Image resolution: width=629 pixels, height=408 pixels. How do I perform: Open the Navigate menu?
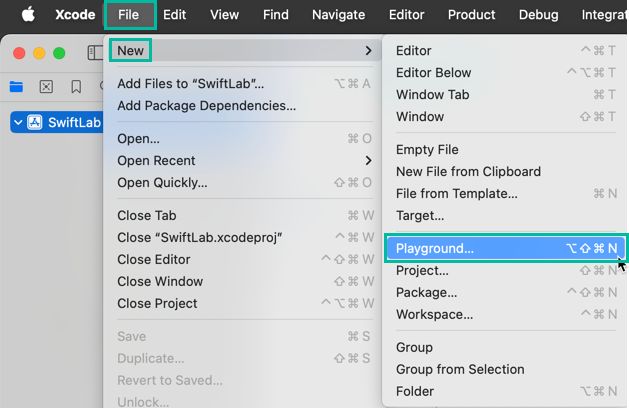pyautogui.click(x=339, y=15)
